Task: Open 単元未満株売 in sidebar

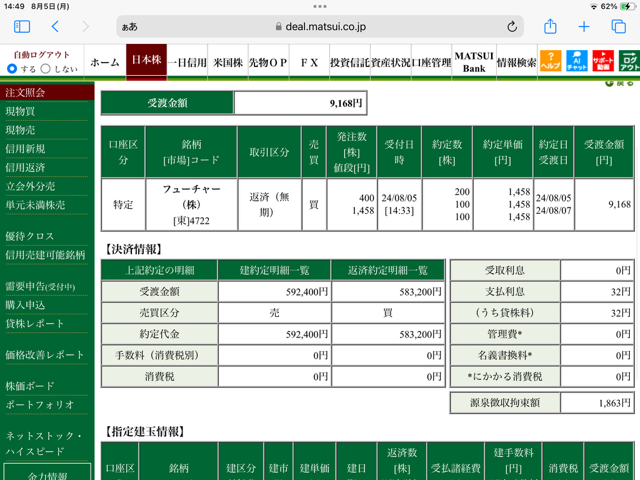Action: [35, 205]
